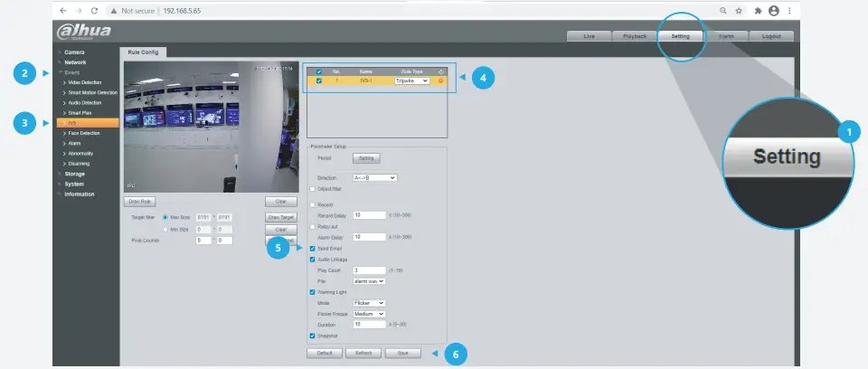Click the Dahua logo
Image resolution: width=868 pixels, height=369 pixels.
(83, 32)
